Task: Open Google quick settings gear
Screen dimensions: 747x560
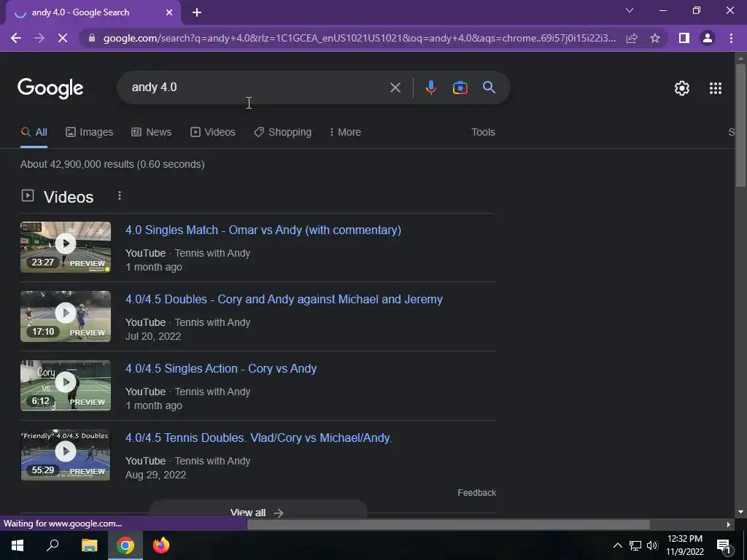Action: click(682, 88)
